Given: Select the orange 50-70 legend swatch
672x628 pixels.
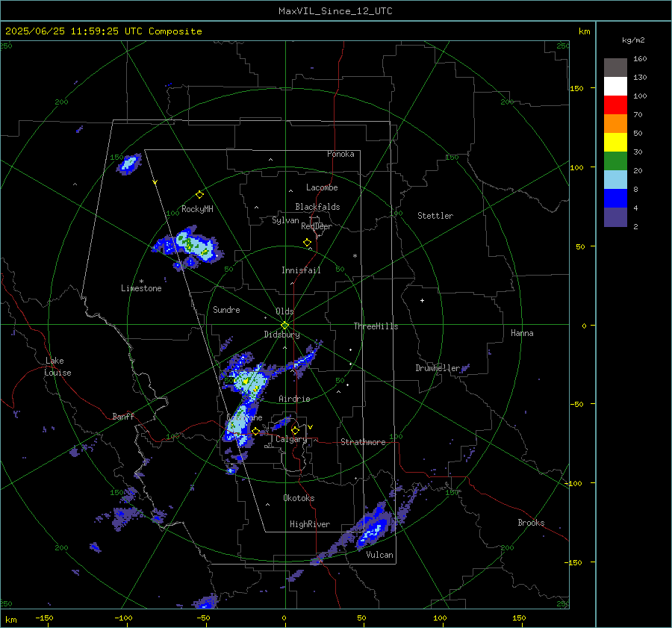Looking at the screenshot, I should click(x=615, y=124).
